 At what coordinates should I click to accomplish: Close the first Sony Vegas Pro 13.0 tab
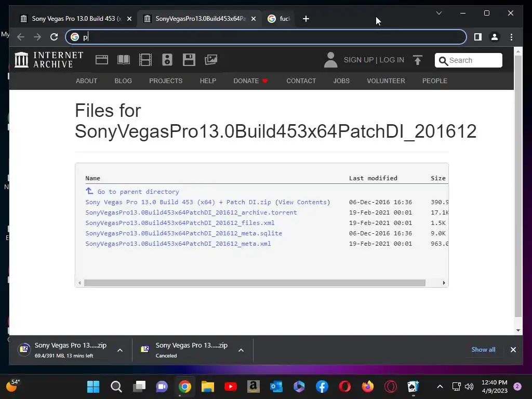(x=129, y=19)
